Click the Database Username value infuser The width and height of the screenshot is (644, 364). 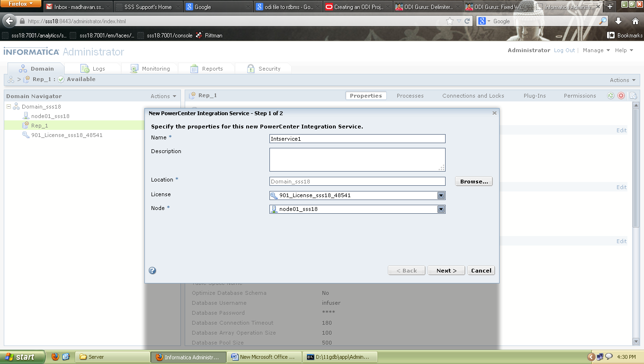pyautogui.click(x=331, y=303)
